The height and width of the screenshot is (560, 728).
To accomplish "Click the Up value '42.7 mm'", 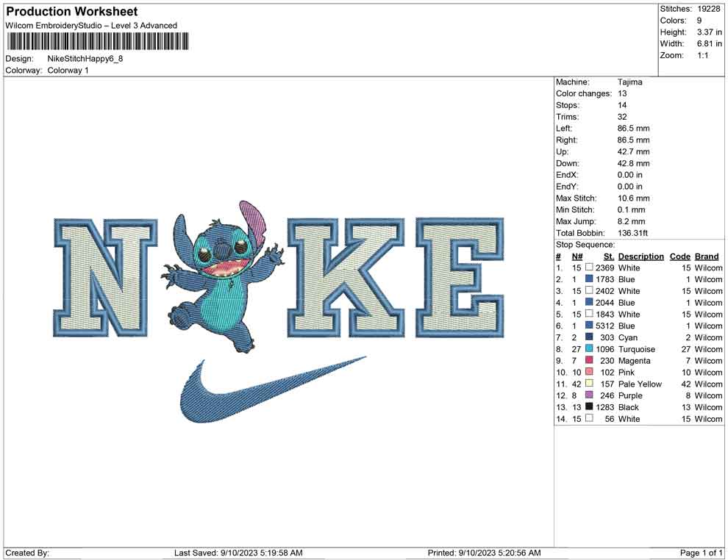I will pos(634,151).
